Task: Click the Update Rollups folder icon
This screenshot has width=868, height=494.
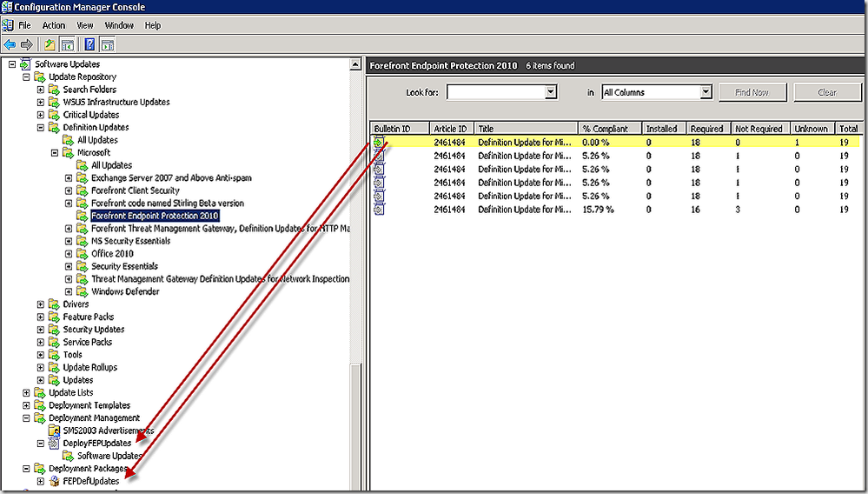Action: 54,367
